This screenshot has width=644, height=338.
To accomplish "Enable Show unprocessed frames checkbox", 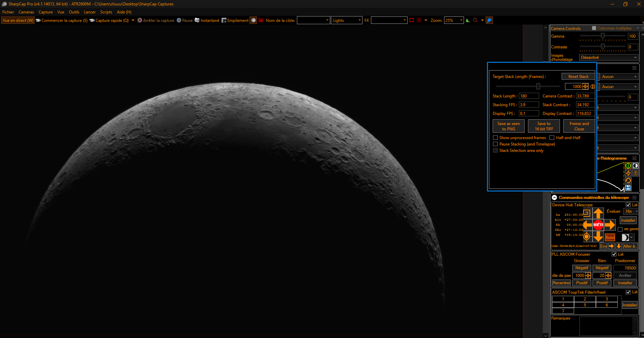I will (495, 138).
